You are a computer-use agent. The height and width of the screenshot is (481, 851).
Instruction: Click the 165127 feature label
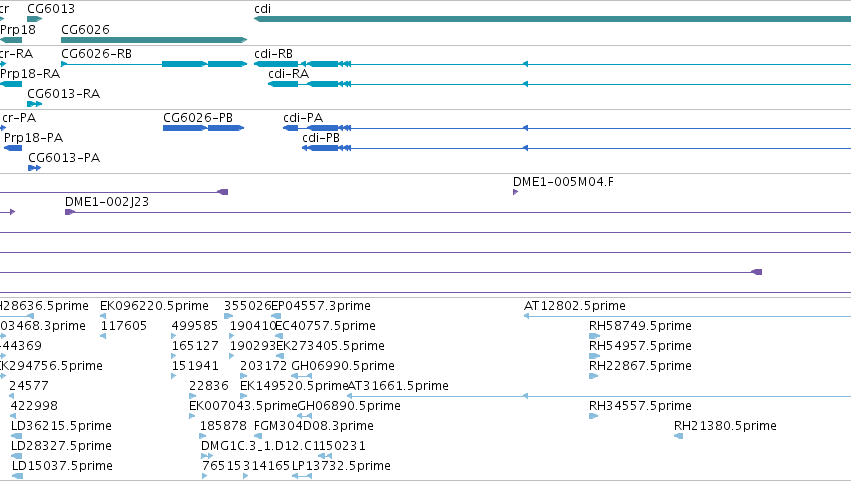[195, 346]
